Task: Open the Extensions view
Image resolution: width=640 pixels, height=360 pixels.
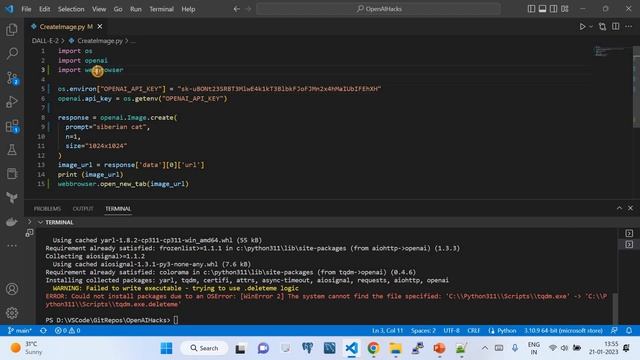Action: (x=12, y=126)
